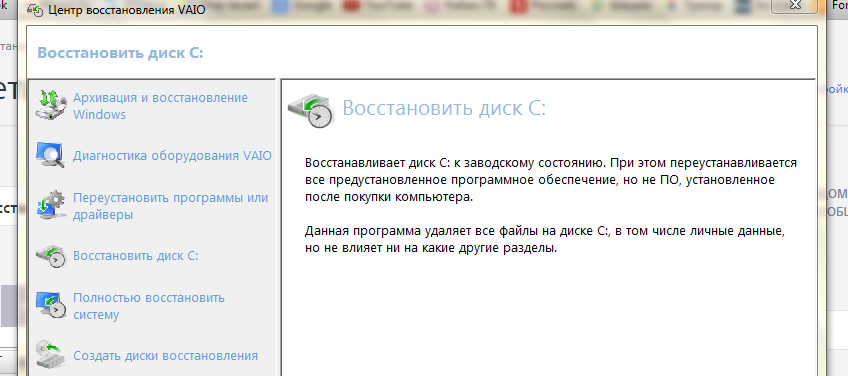The width and height of the screenshot is (848, 376).
Task: Click the VAIO hardware diagnostics magnifier icon
Action: [51, 155]
